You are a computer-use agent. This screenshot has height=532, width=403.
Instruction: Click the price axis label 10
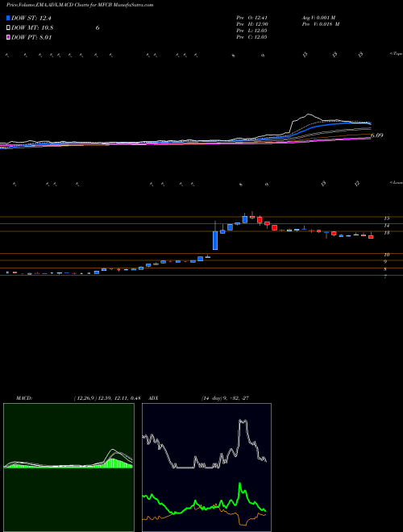(x=387, y=255)
